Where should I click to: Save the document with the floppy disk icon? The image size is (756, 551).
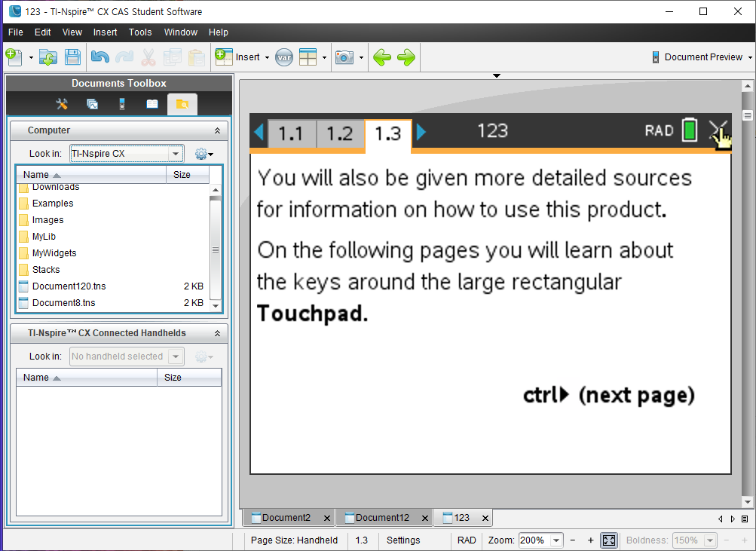click(x=73, y=57)
